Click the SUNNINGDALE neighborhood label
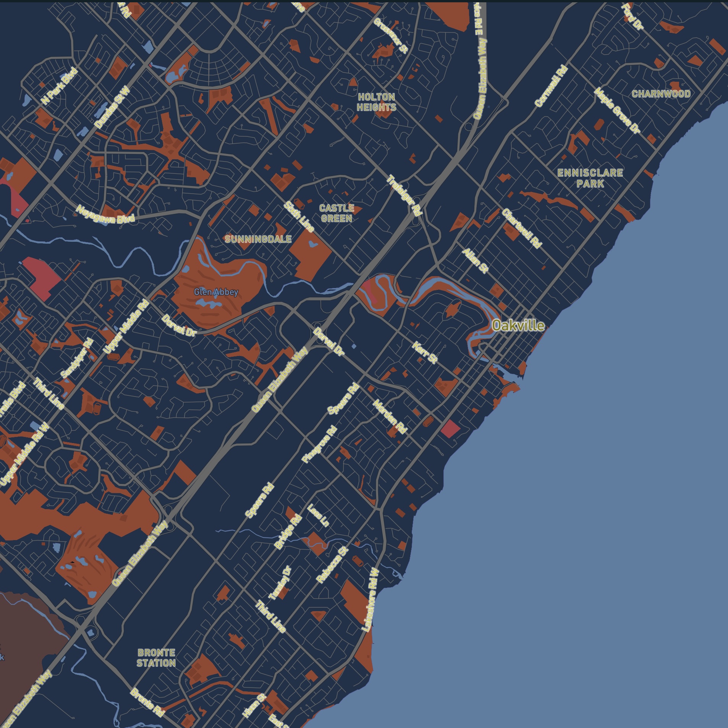This screenshot has width=728, height=728. tap(258, 239)
